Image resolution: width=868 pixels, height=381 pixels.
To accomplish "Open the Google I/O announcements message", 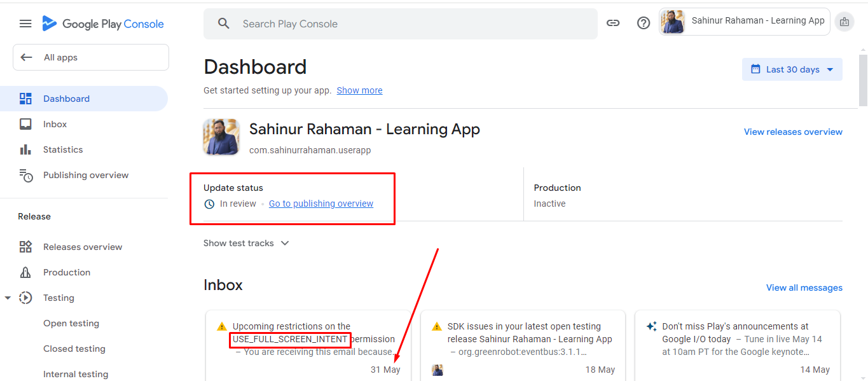I will (738, 346).
